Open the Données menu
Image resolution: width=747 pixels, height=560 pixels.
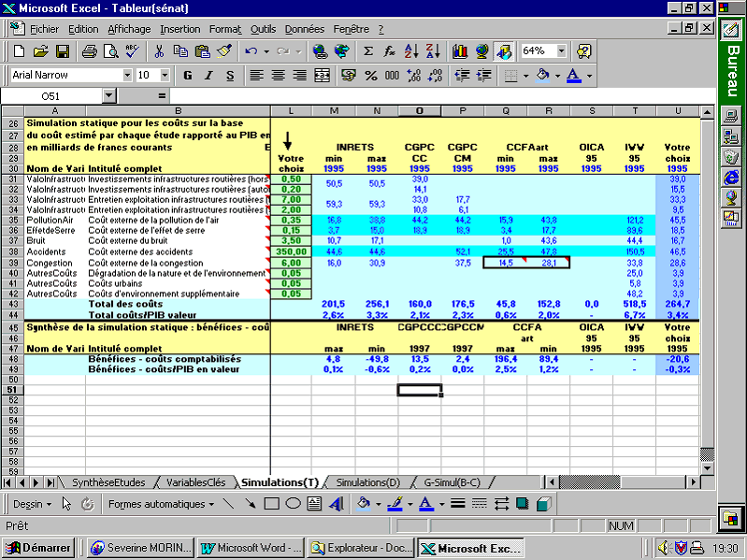[304, 29]
